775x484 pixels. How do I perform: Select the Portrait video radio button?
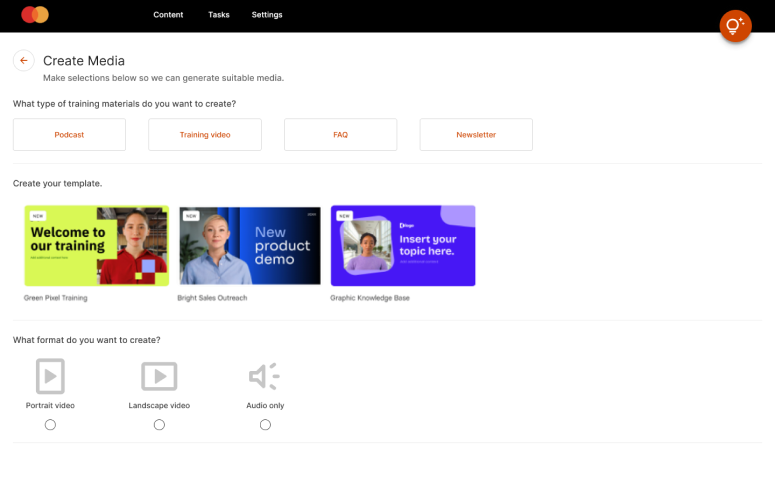[x=50, y=425]
